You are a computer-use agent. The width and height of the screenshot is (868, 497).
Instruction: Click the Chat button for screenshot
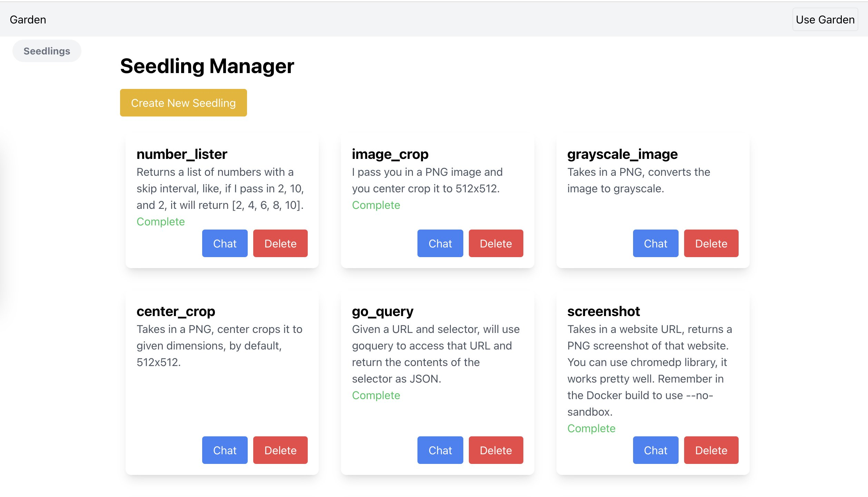pos(655,450)
